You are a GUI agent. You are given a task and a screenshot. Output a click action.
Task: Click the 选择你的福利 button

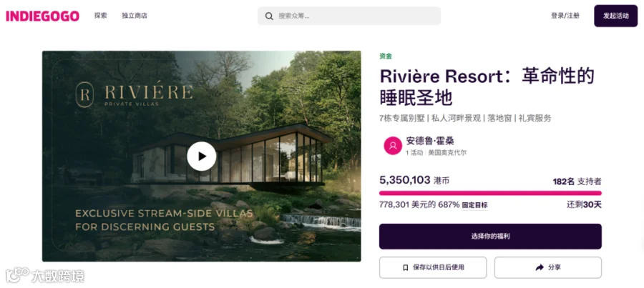(x=490, y=237)
